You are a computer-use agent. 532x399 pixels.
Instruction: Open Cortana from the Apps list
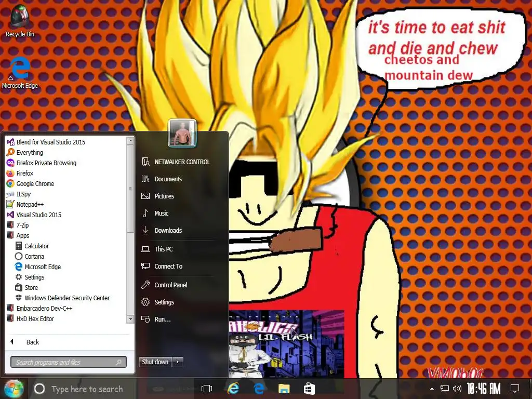(30, 257)
